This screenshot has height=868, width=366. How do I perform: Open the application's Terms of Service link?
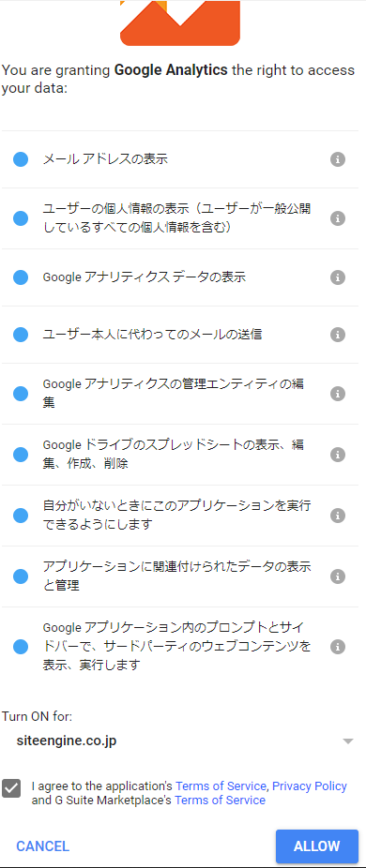221,786
